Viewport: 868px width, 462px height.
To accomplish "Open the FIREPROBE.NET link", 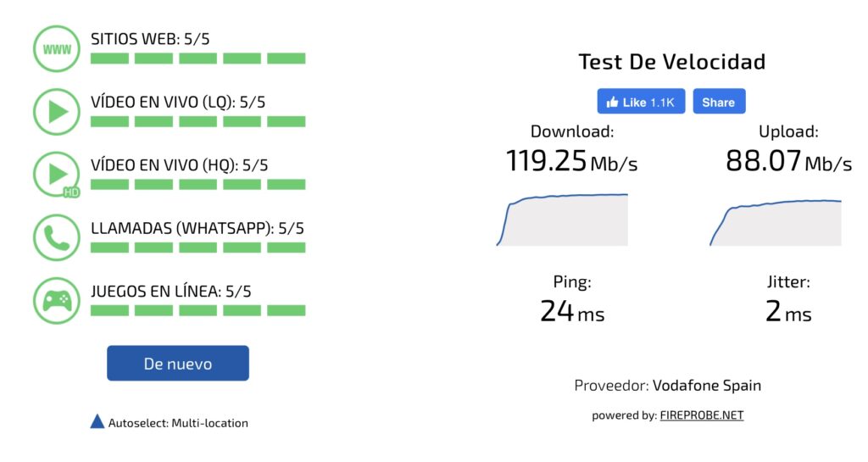I will pos(701,415).
